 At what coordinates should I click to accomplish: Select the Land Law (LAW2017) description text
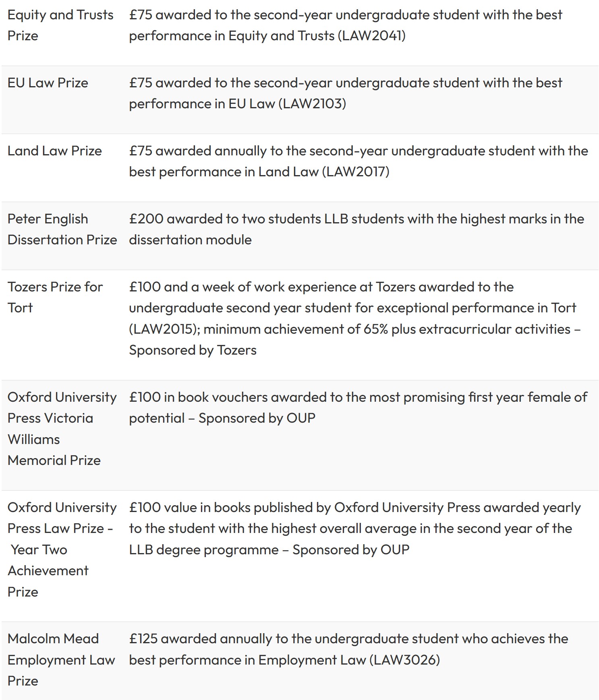pyautogui.click(x=359, y=161)
